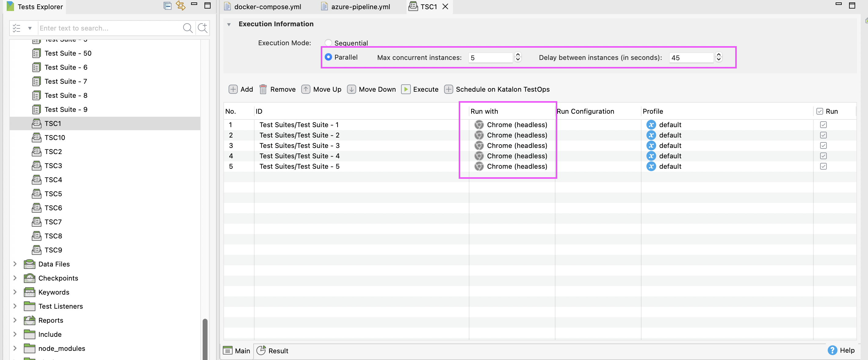Click the up stepper for Max concurrent instances

[x=517, y=55]
